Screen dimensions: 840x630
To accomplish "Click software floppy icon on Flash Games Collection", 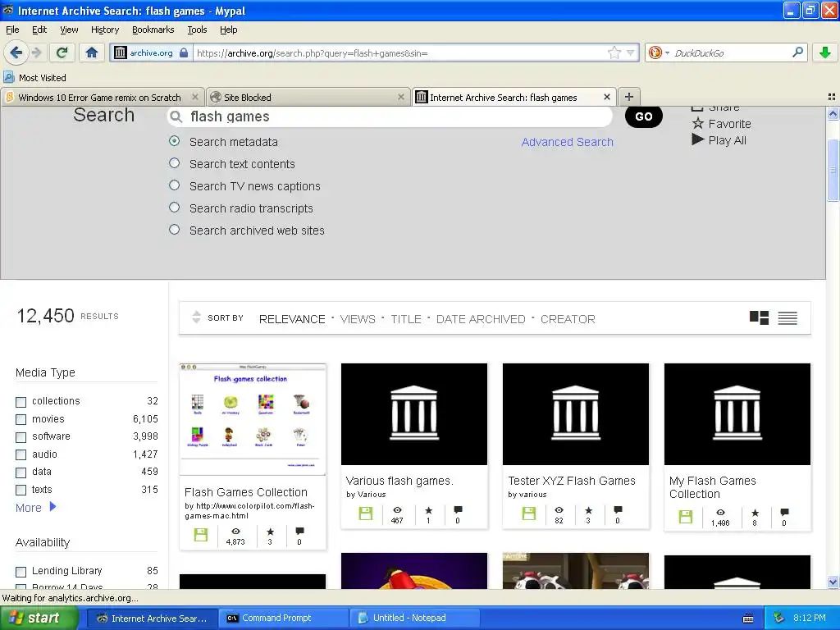I will click(201, 535).
